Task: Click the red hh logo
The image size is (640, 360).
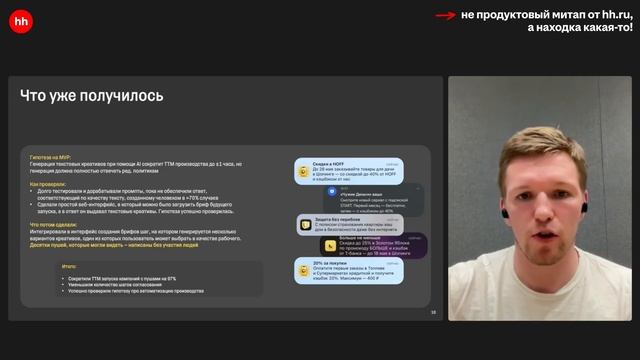Action: (21, 21)
